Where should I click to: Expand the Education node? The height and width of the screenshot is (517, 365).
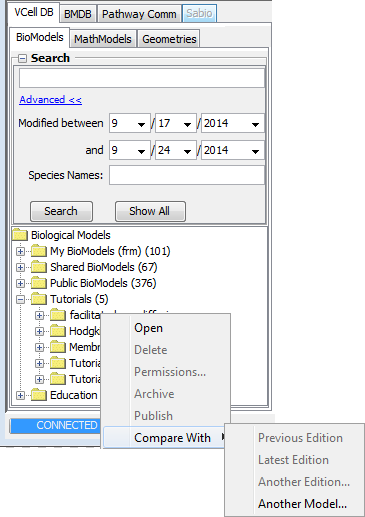click(20, 395)
